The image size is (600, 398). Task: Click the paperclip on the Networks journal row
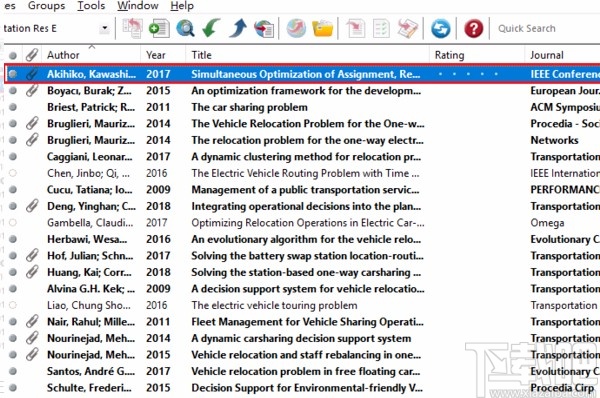32,140
